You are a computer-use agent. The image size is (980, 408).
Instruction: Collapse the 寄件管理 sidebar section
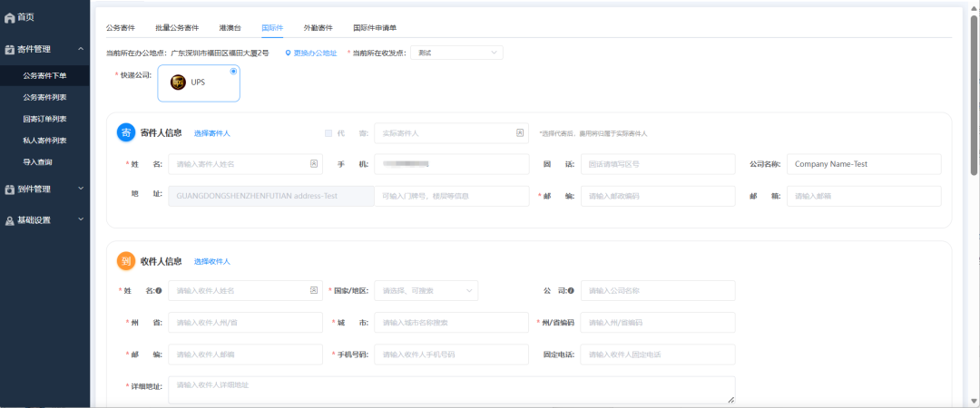click(81, 49)
